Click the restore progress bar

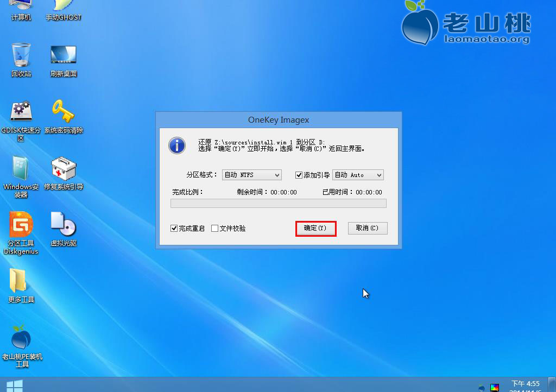[x=278, y=203]
